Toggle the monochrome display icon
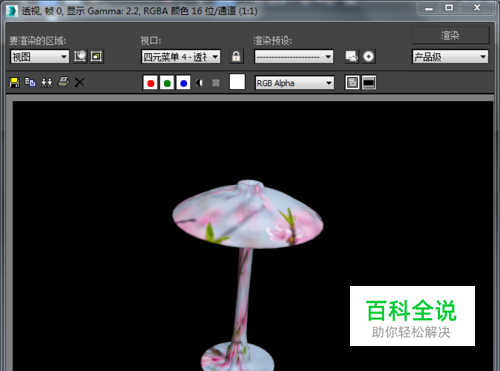 216,83
